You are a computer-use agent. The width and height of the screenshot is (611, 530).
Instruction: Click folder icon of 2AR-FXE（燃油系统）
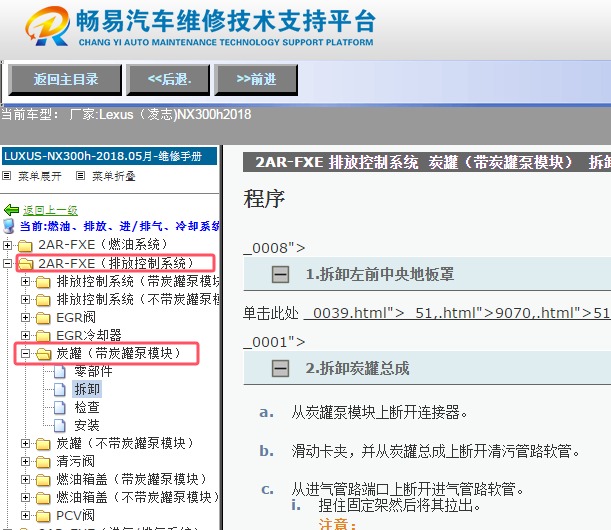[25, 246]
